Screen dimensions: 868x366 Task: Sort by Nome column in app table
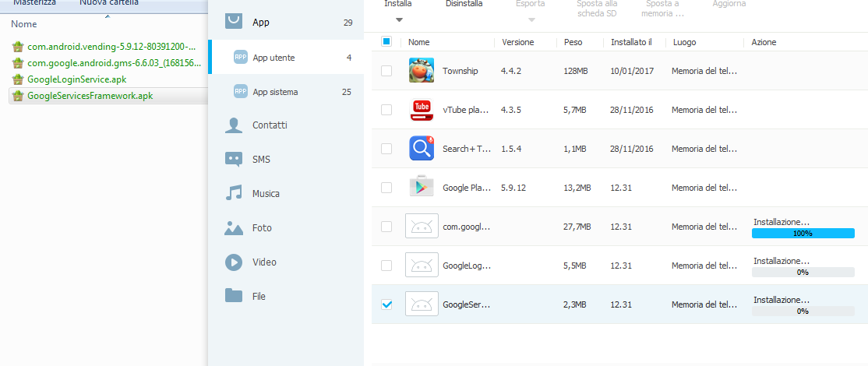pyautogui.click(x=419, y=42)
